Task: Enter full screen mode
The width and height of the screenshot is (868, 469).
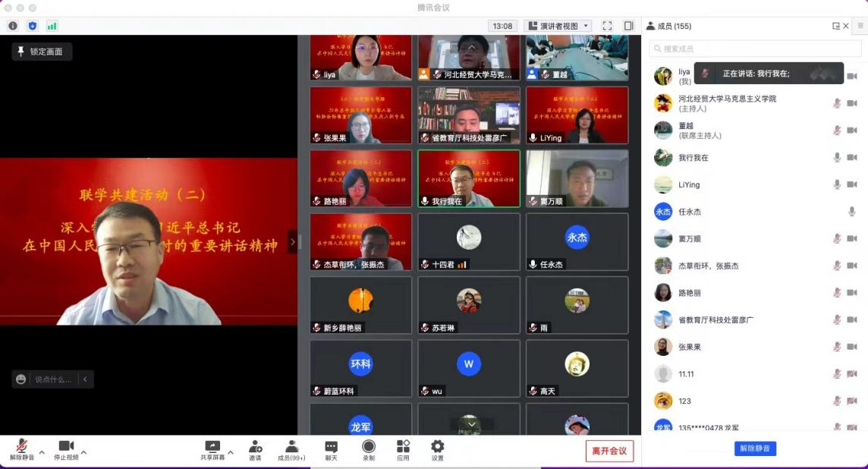Action: (x=607, y=26)
